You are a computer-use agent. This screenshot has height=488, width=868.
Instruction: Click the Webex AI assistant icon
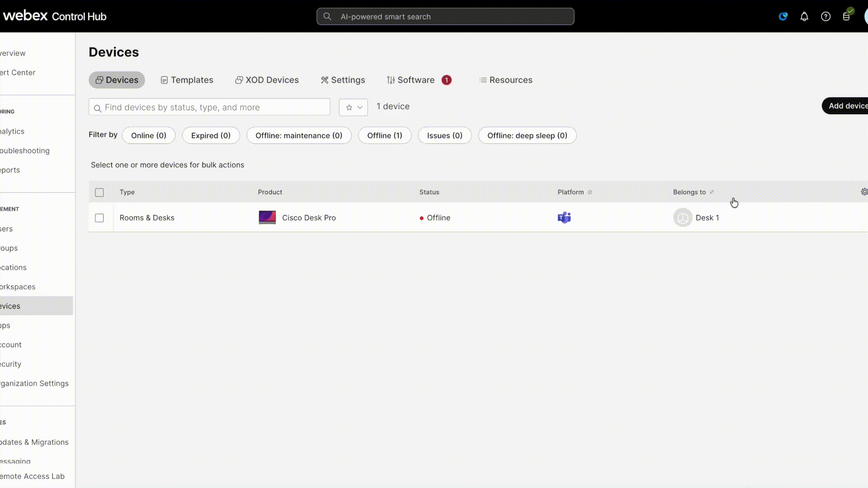point(783,17)
